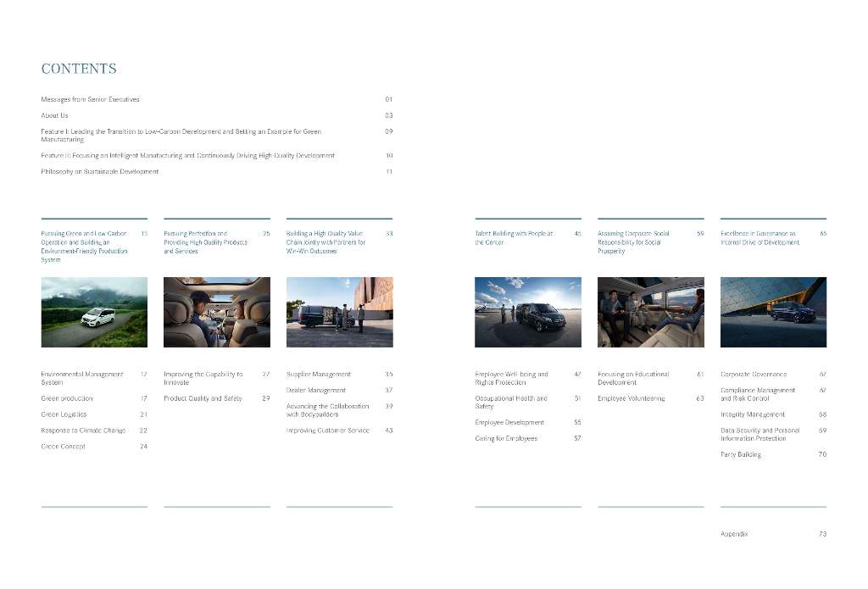Click car interior with sunroof photo
Screen dimensions: 868x589
(217, 312)
